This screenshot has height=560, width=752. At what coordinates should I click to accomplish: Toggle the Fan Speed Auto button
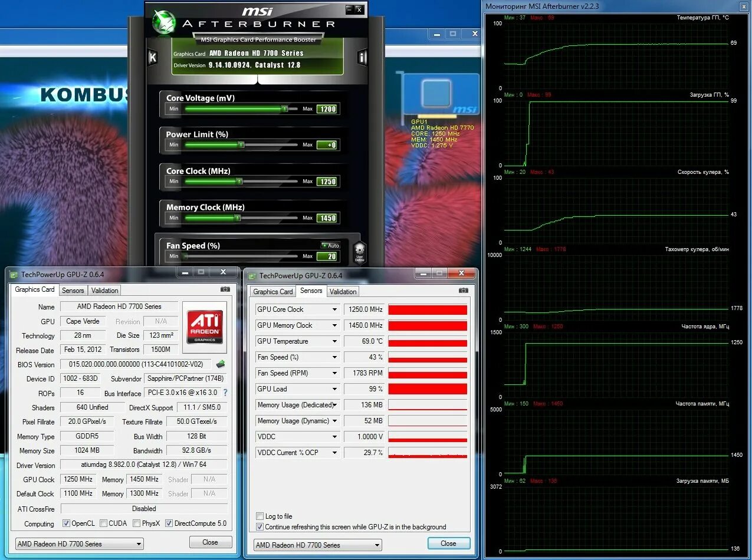click(x=330, y=245)
